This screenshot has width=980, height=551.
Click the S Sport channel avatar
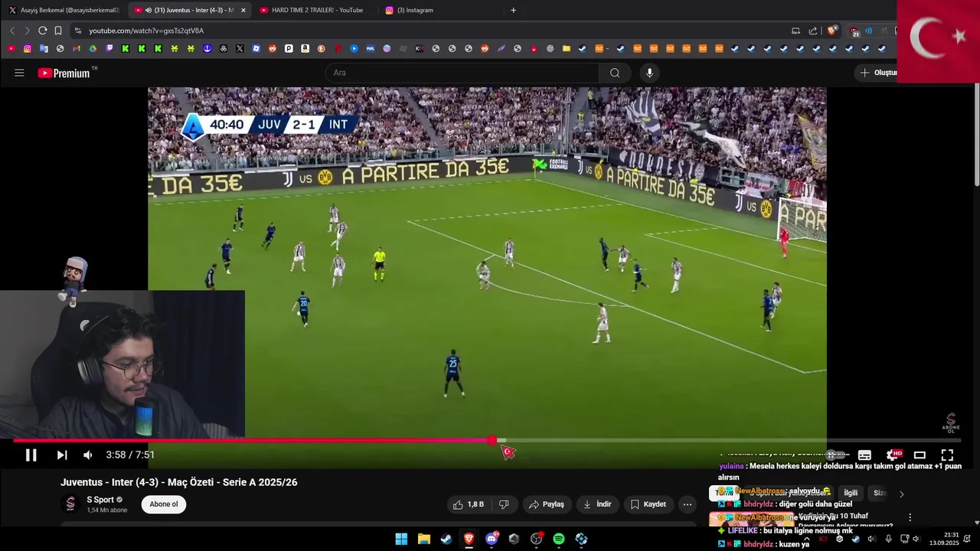coord(70,504)
